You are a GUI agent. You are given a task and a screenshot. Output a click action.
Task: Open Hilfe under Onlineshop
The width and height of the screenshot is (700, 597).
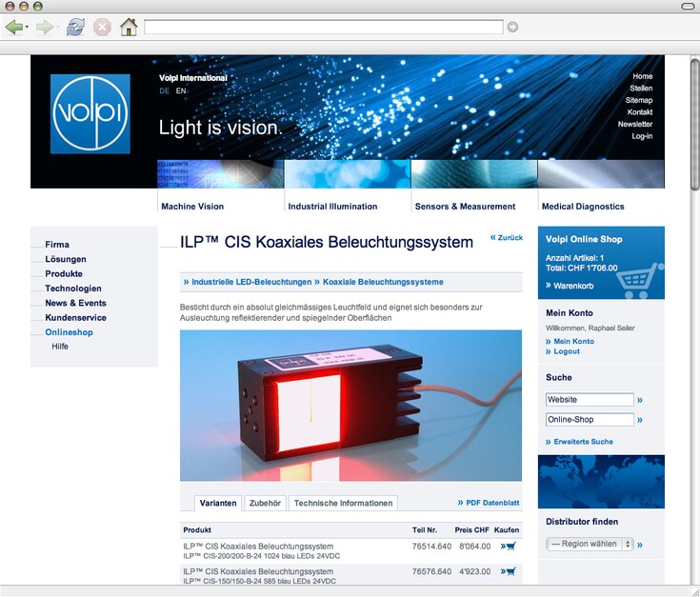coord(60,347)
